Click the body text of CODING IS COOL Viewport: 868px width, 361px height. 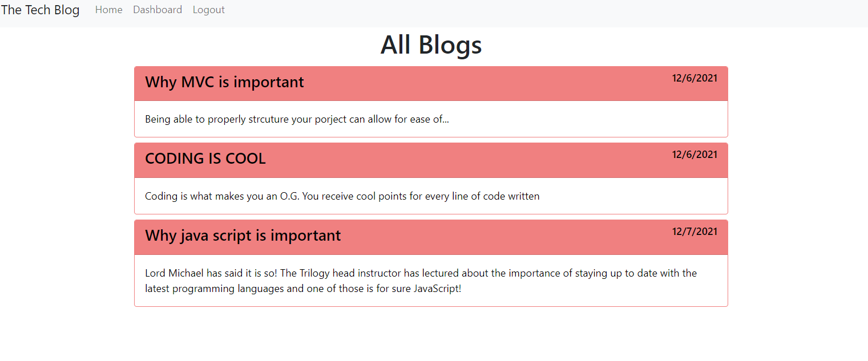342,196
